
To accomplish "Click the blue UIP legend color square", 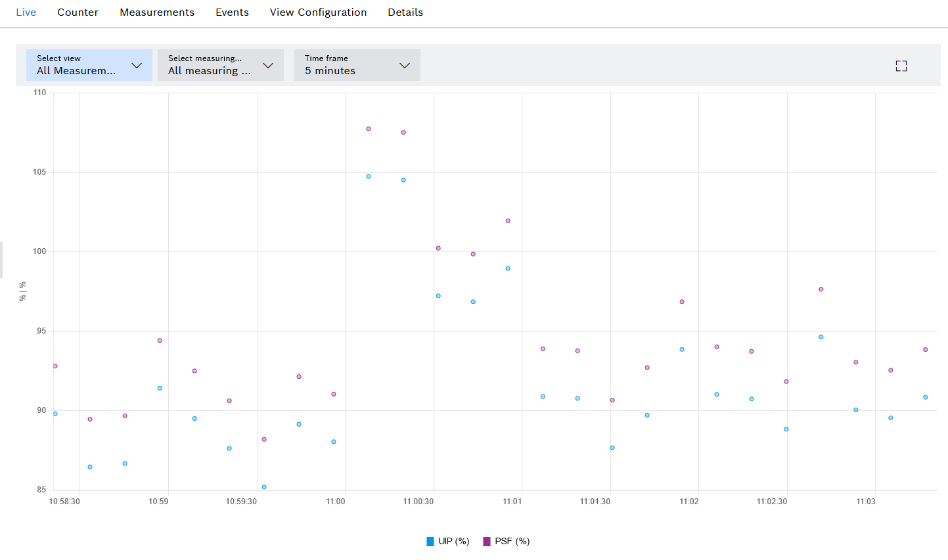I will click(430, 542).
